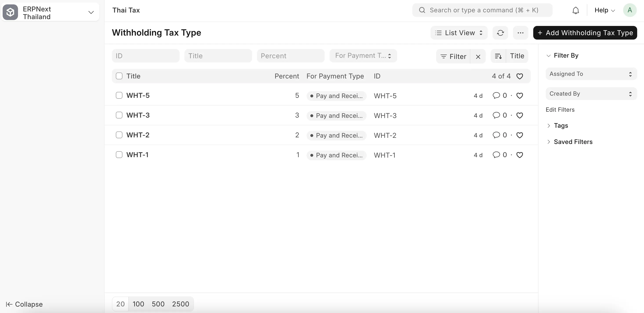The height and width of the screenshot is (313, 644).
Task: Open the Created By filter dropdown
Action: point(591,94)
